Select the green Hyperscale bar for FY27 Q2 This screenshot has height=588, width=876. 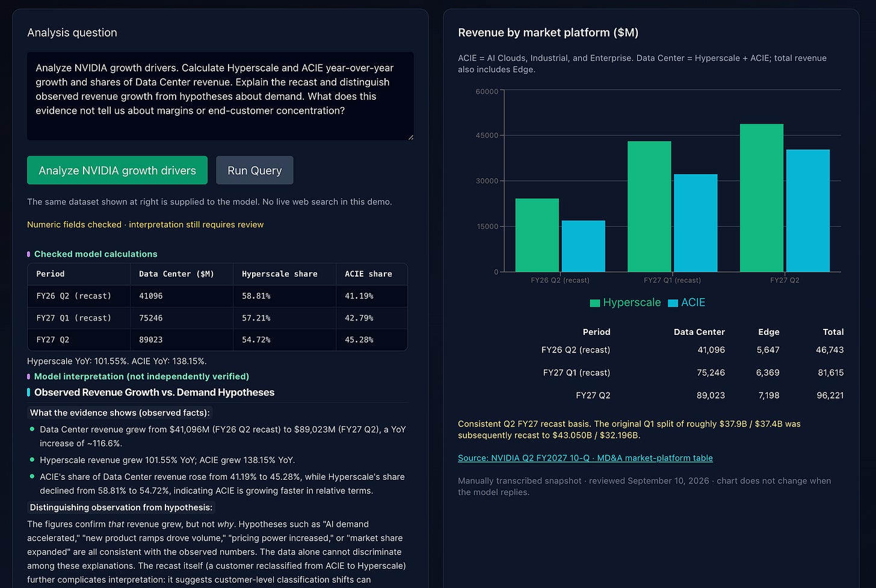point(762,198)
